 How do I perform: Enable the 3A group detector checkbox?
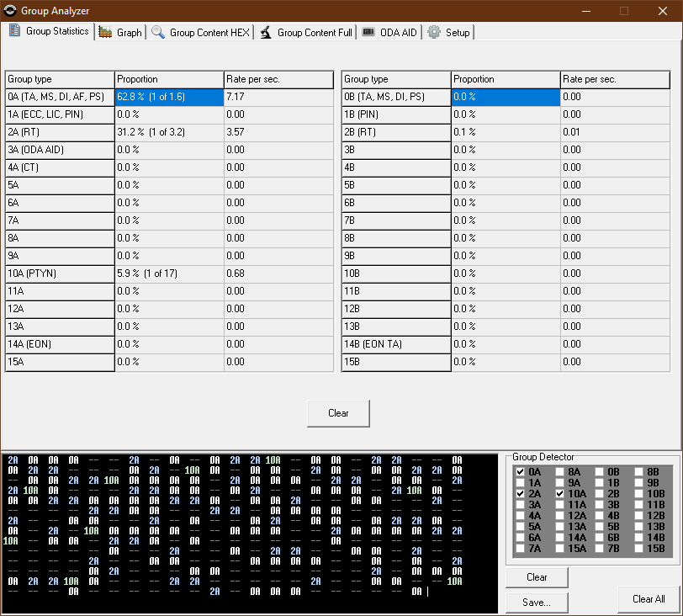(520, 505)
